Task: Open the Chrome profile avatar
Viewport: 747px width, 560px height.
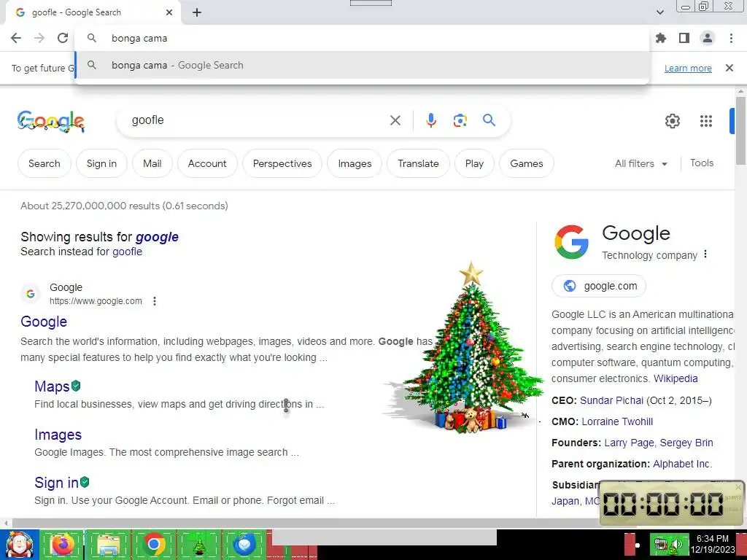Action: tap(708, 38)
